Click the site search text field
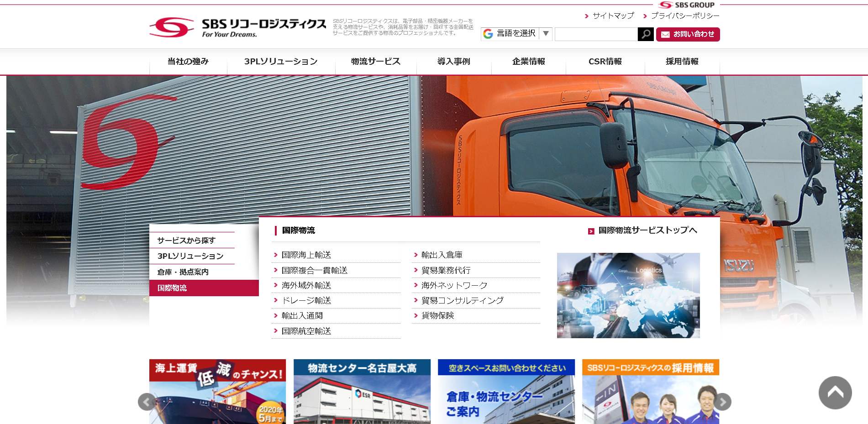 tap(595, 34)
